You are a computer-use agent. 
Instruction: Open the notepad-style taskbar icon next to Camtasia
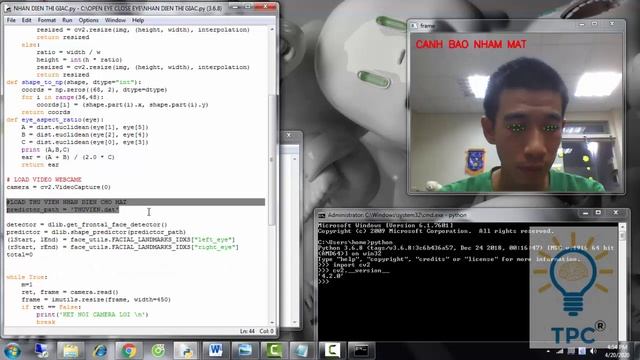[x=301, y=351]
